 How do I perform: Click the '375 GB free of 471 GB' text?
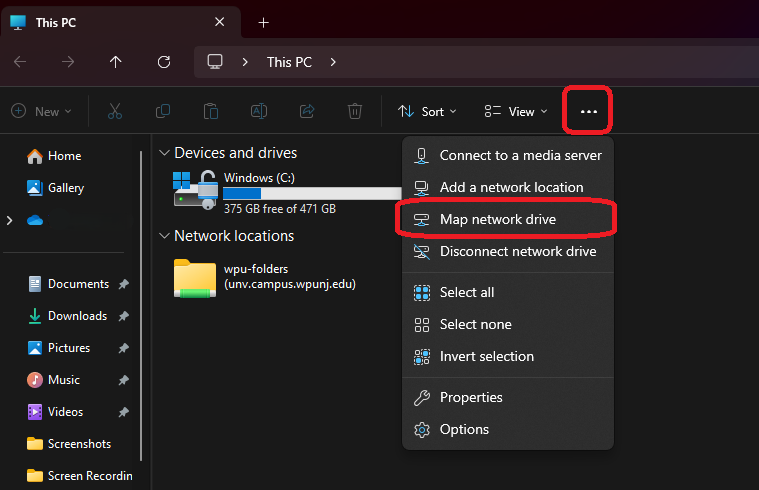click(280, 209)
